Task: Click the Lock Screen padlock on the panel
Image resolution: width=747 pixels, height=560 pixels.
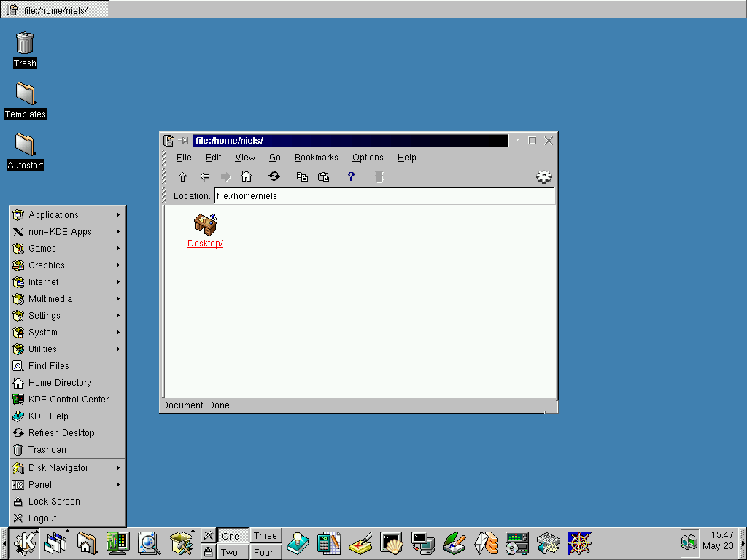Action: pyautogui.click(x=209, y=553)
